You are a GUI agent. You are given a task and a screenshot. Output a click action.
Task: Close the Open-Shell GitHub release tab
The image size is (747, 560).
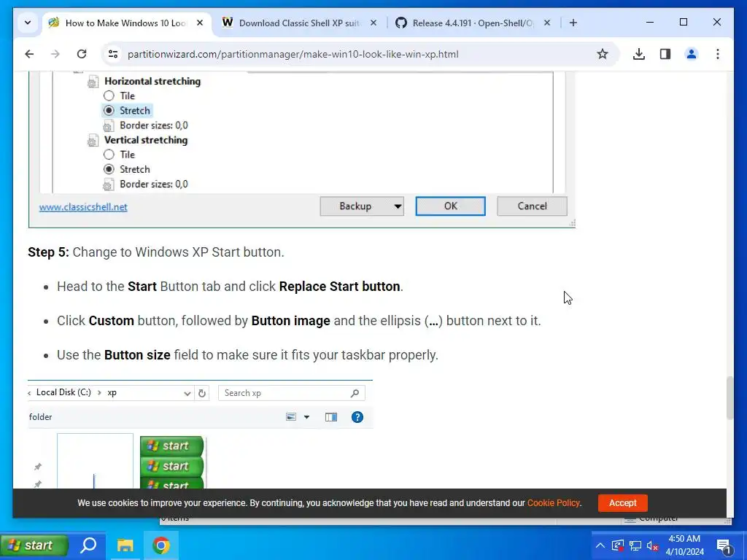(x=547, y=23)
